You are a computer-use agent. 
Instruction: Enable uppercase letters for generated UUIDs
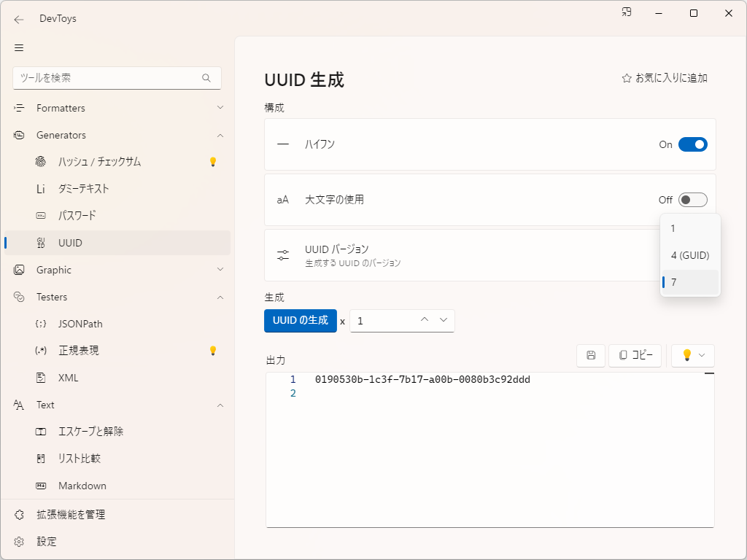click(692, 199)
